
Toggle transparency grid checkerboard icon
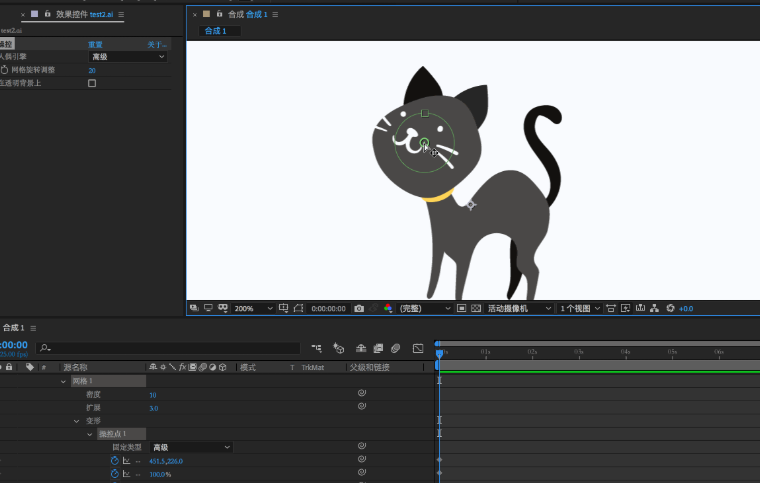point(476,308)
